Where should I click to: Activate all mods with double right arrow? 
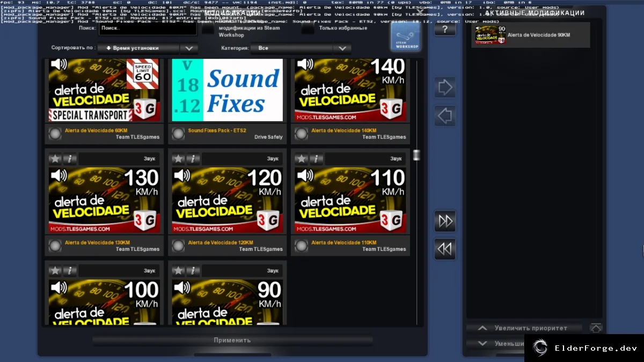(445, 221)
